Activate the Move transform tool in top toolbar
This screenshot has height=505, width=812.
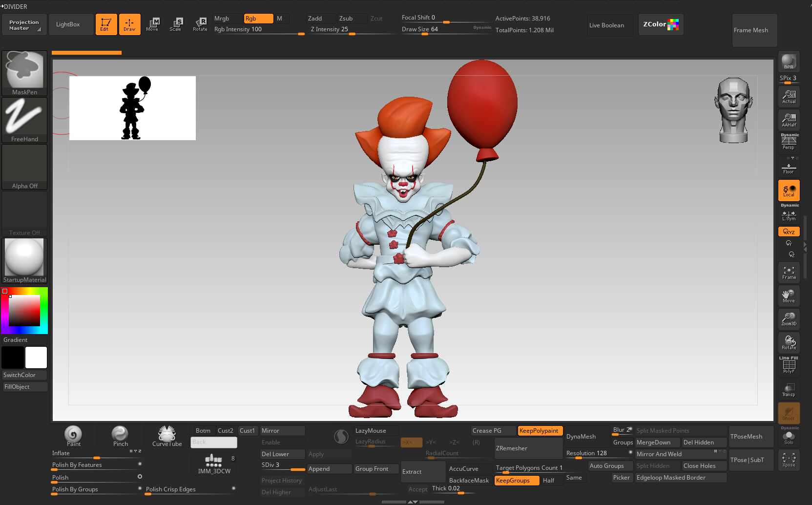click(x=152, y=24)
